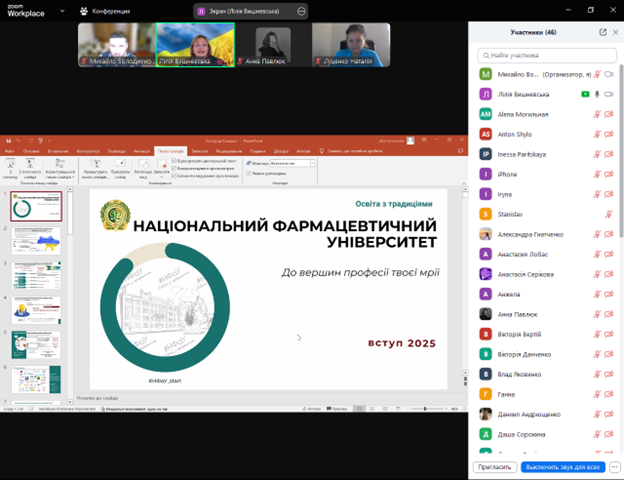Select Лілія Вишневська's video tile
The width and height of the screenshot is (624, 480).
point(195,45)
